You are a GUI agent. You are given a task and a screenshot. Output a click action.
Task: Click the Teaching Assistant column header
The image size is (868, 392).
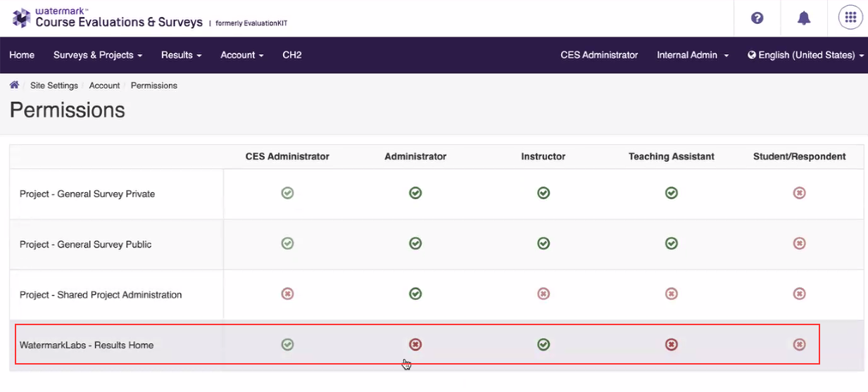pyautogui.click(x=672, y=156)
